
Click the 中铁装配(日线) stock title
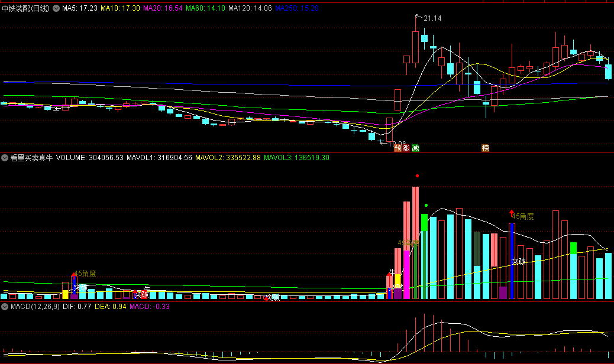click(x=26, y=8)
